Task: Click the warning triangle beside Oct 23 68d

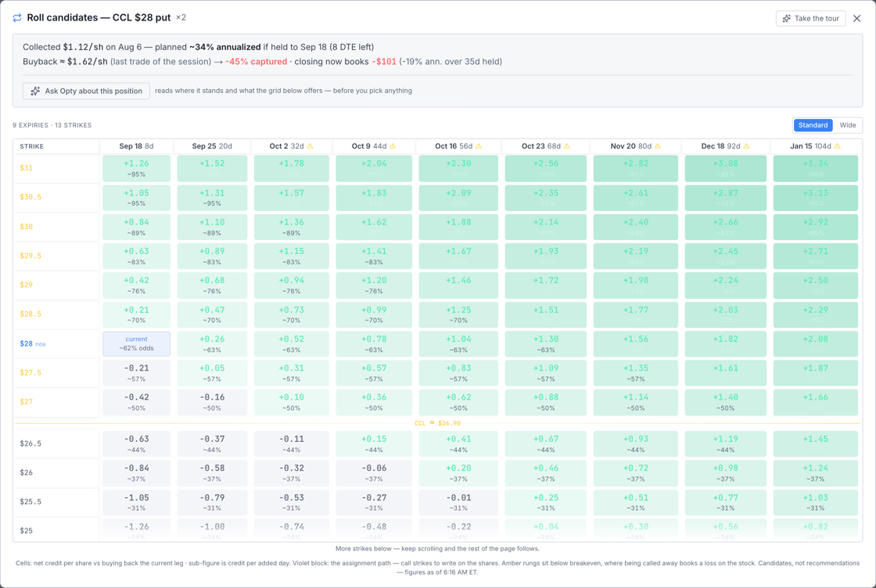Action: (x=567, y=146)
